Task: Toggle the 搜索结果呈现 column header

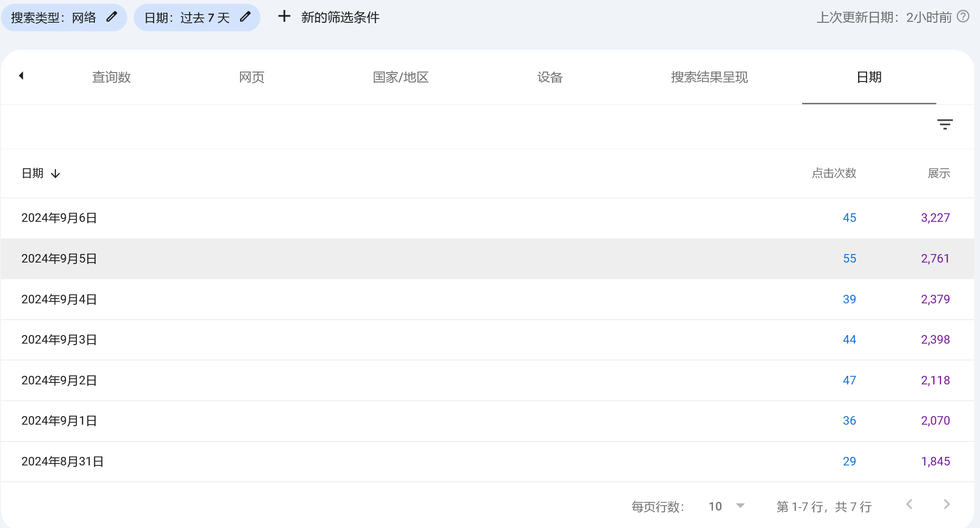Action: pyautogui.click(x=710, y=77)
